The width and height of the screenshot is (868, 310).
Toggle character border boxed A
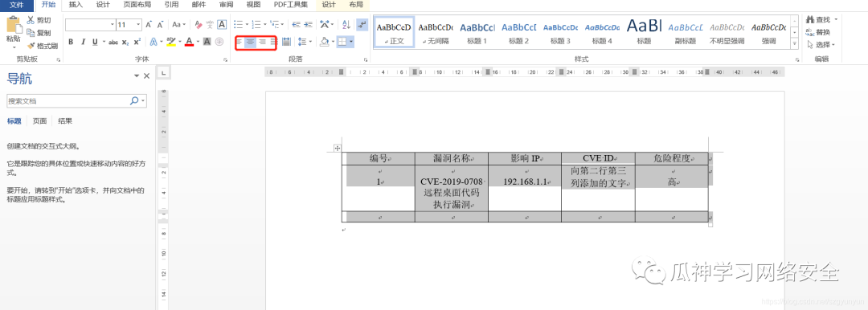pyautogui.click(x=222, y=24)
